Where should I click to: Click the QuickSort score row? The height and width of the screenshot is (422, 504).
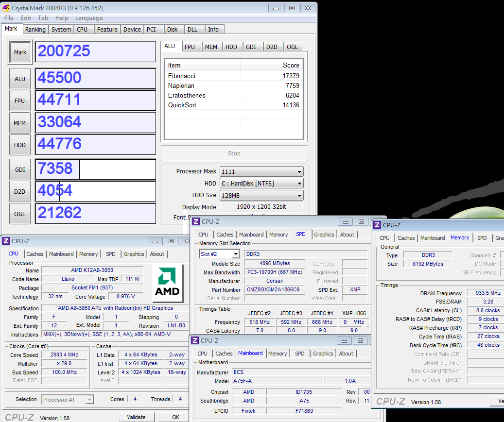pos(234,105)
